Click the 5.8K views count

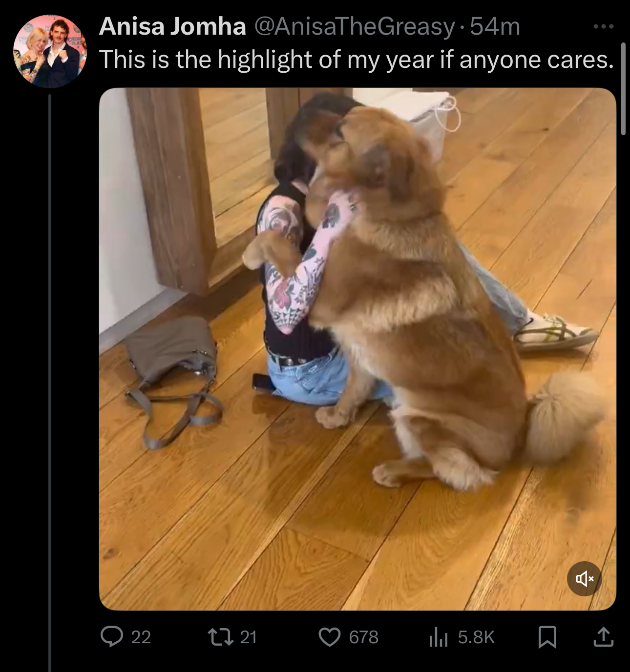476,637
